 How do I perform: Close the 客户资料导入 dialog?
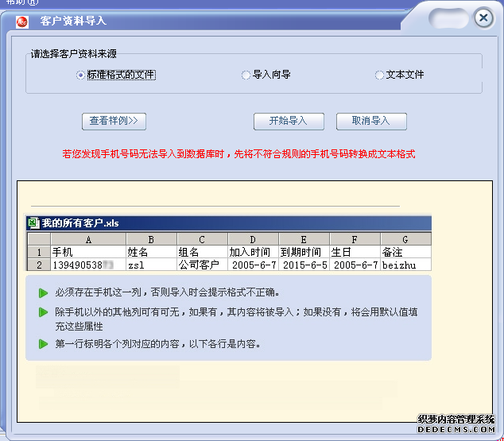click(483, 18)
